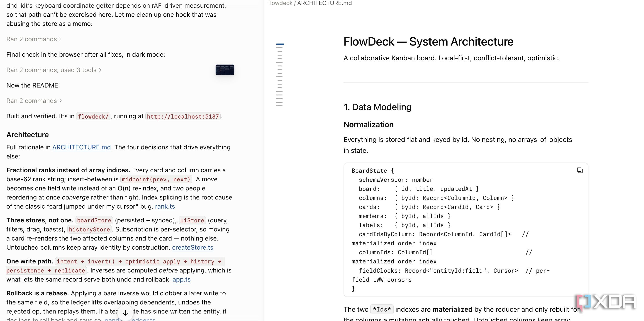Click the http://localhost:5187 code text

(x=183, y=117)
